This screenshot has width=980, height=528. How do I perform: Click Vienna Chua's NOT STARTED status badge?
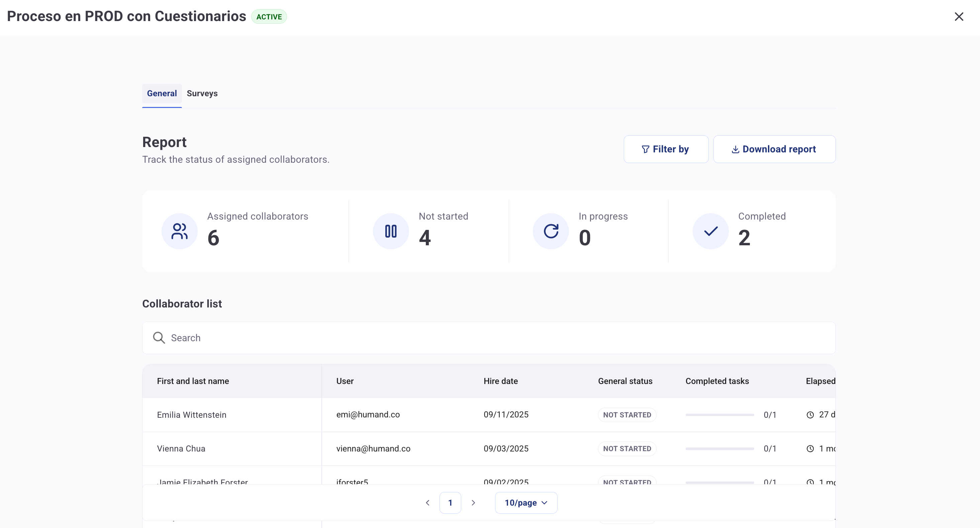[x=627, y=448]
